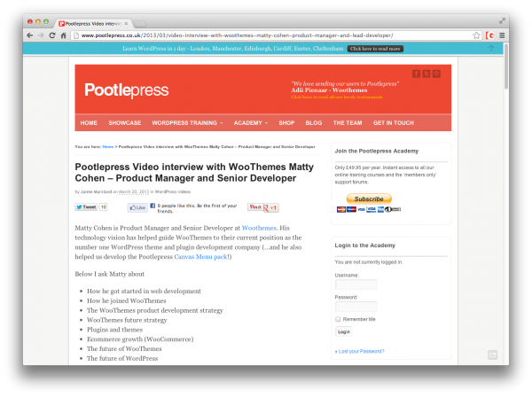Click 'How he joined WooThemes' bullet
Image resolution: width=532 pixels, height=397 pixels.
point(127,300)
